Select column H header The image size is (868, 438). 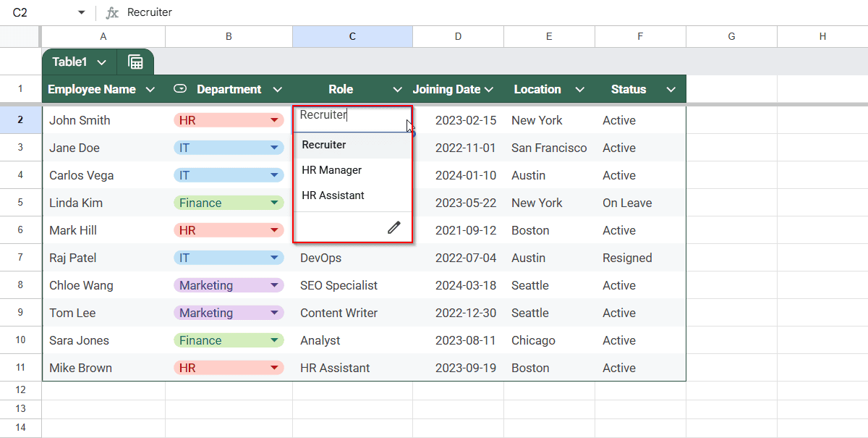(822, 36)
